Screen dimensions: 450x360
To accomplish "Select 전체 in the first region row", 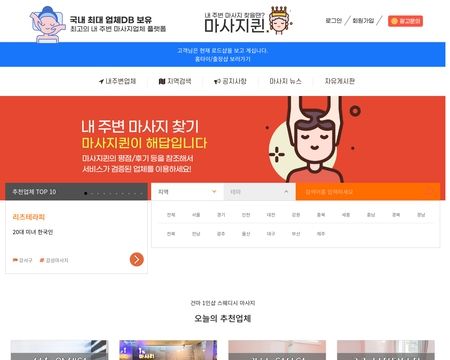I will pyautogui.click(x=171, y=215).
